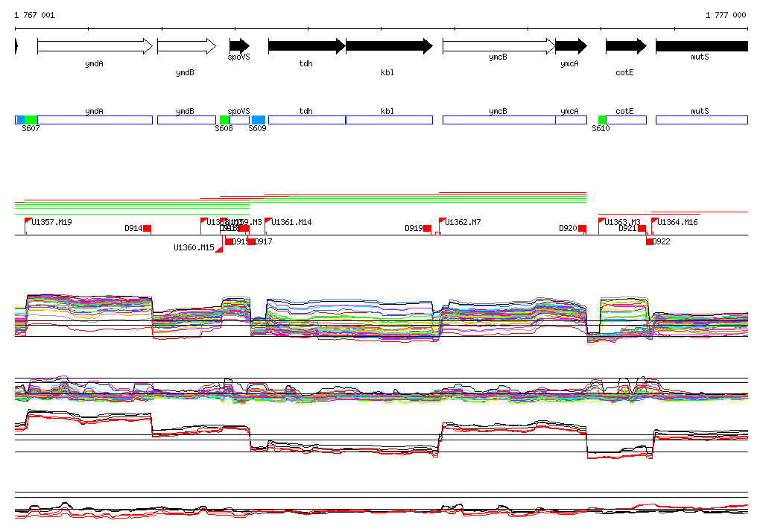Viewport: 763px width, 532px height.
Task: Click the red flag of U1364.M16
Action: [655, 221]
